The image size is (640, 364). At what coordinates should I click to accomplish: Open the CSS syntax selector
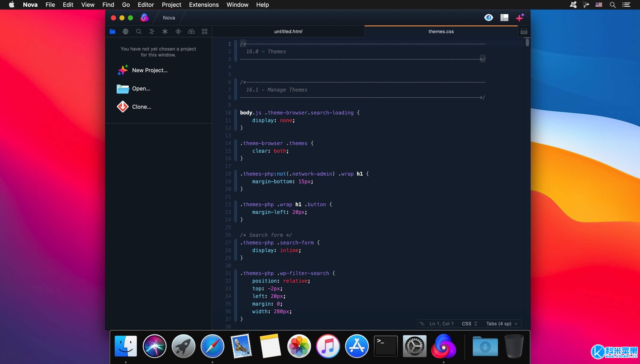click(x=469, y=323)
